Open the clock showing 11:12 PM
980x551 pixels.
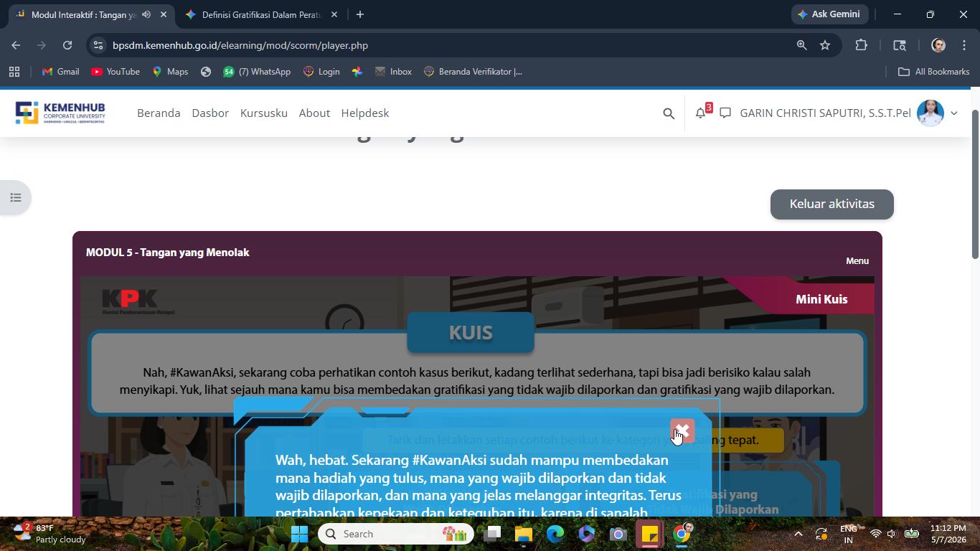[948, 534]
